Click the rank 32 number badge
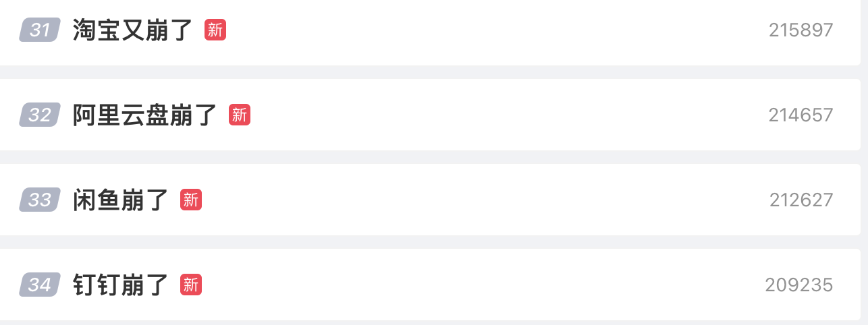This screenshot has width=868, height=325. 40,115
